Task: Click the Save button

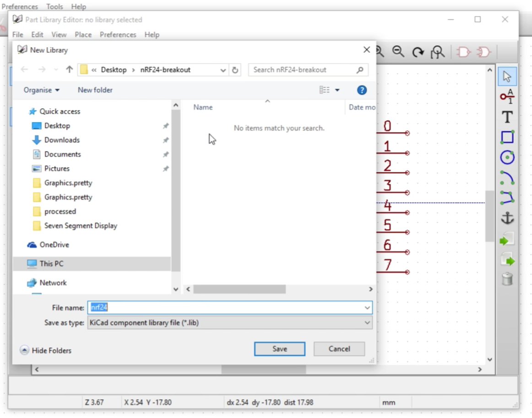Action: [x=280, y=349]
